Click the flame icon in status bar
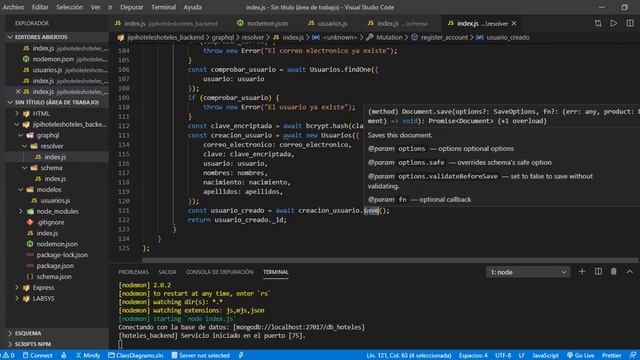 pyautogui.click(x=64, y=356)
